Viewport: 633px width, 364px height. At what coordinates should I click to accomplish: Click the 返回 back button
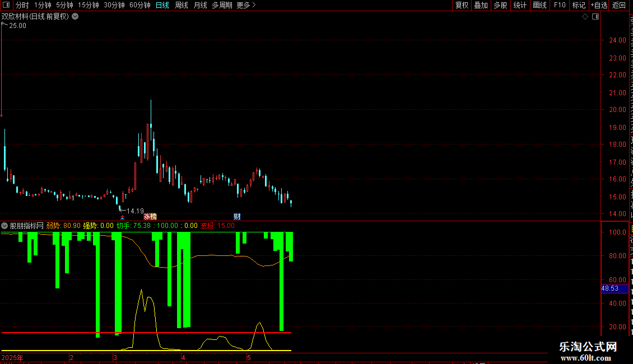[618, 5]
